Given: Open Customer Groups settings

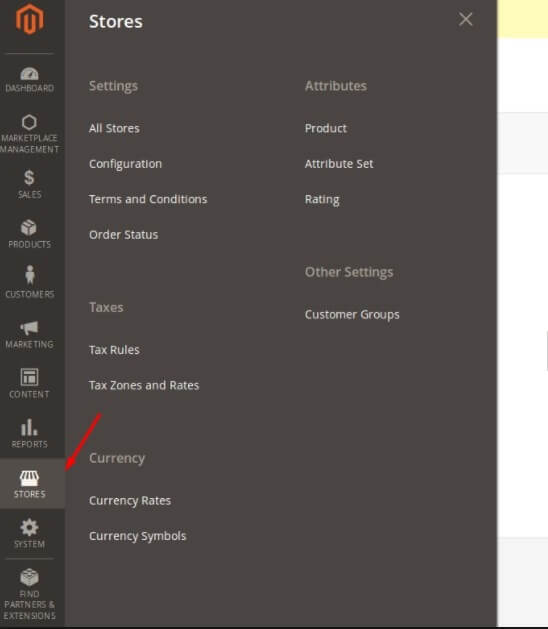Looking at the screenshot, I should coord(352,314).
